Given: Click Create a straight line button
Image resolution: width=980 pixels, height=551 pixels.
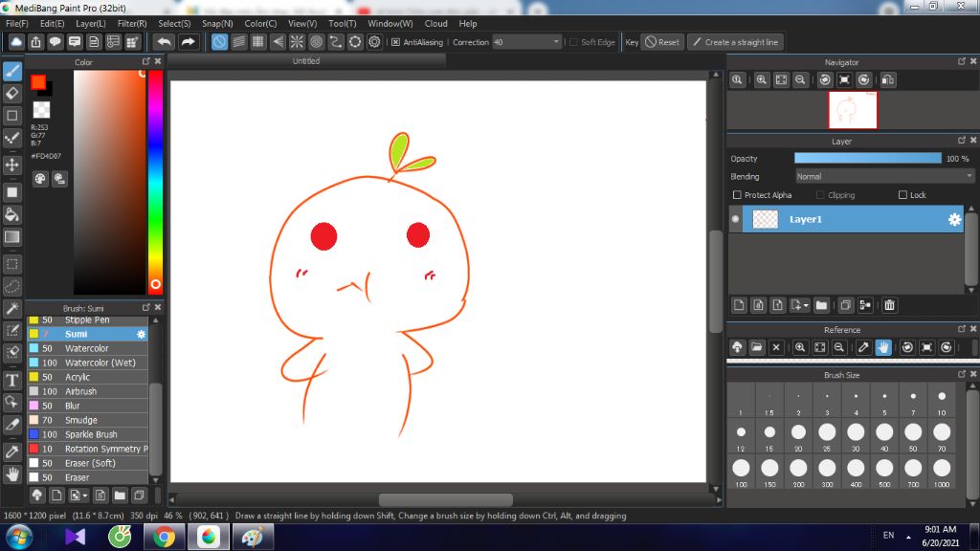Looking at the screenshot, I should [736, 42].
